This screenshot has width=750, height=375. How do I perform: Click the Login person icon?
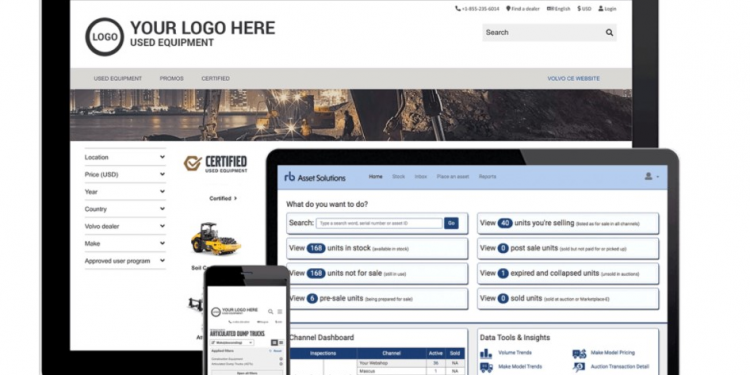601,9
